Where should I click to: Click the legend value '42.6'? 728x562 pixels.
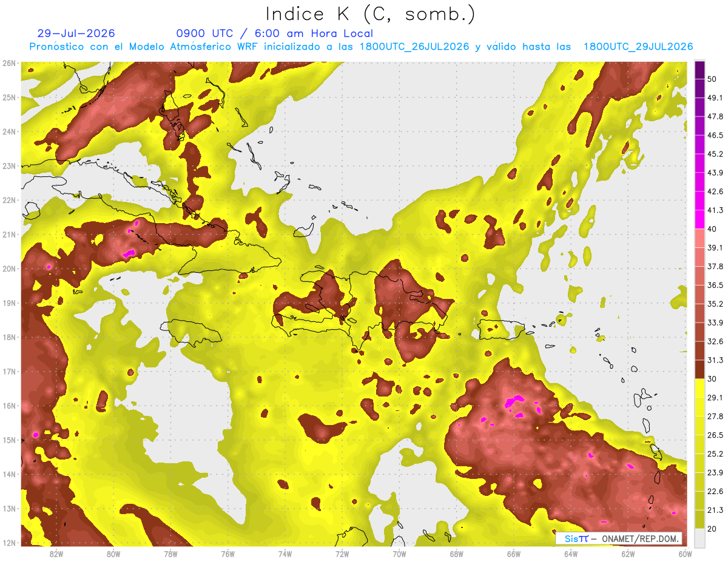[715, 192]
